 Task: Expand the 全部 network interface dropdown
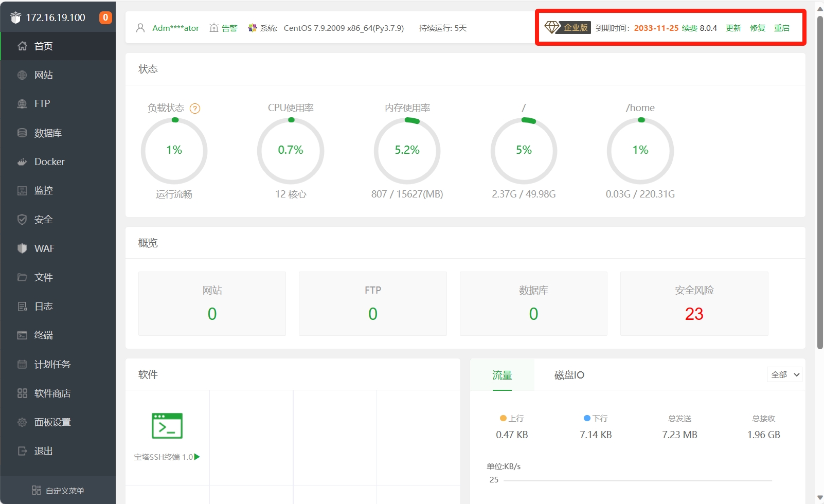click(784, 375)
